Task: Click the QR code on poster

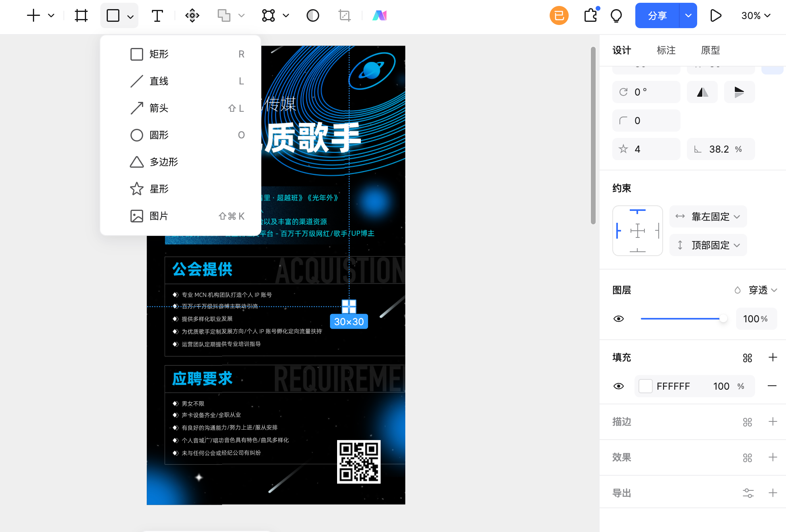Action: (359, 462)
